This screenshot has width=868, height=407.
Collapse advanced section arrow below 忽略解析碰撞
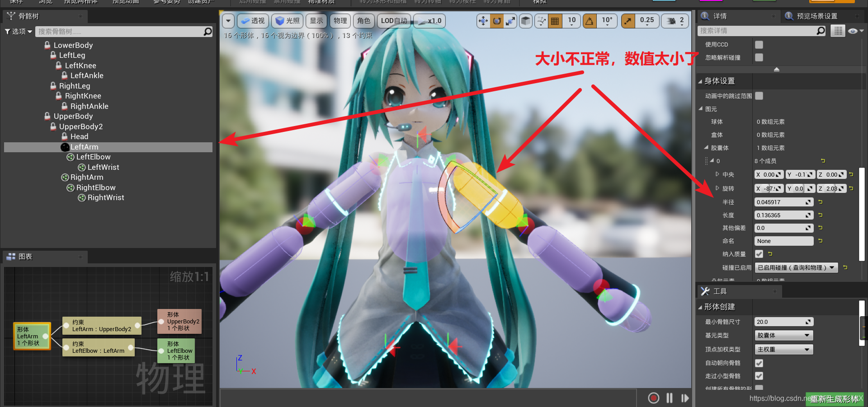(777, 70)
